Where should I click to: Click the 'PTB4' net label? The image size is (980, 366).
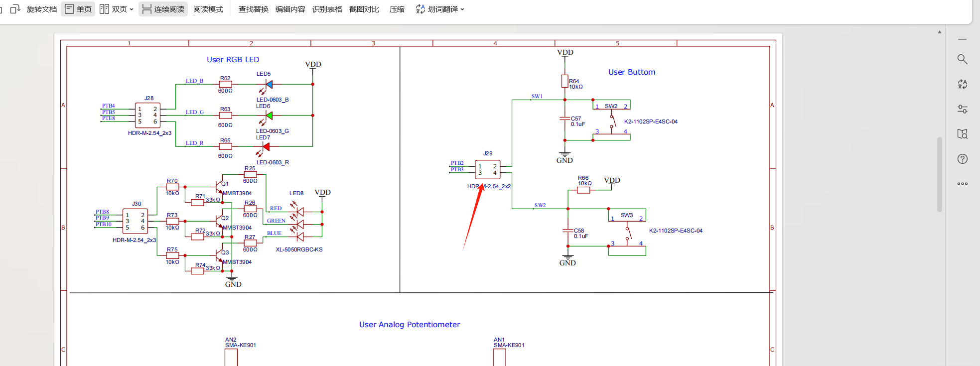click(x=108, y=106)
